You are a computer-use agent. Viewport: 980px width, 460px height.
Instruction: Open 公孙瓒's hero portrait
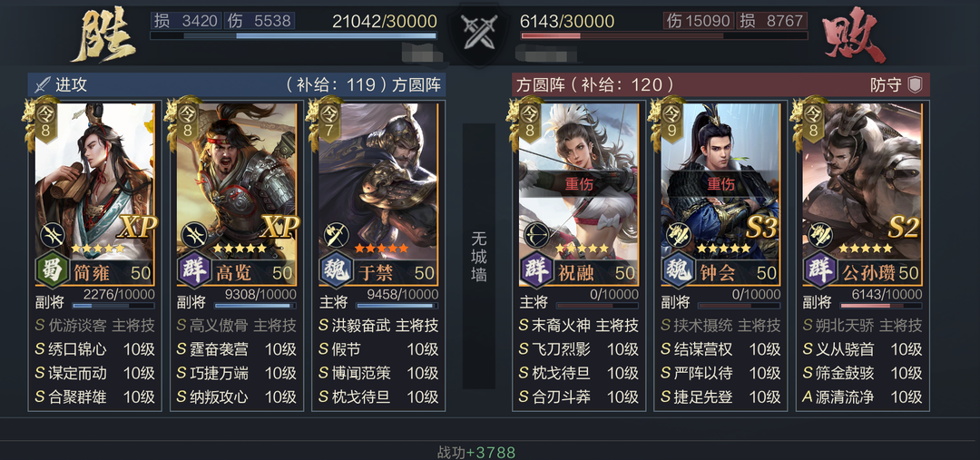[x=862, y=181]
